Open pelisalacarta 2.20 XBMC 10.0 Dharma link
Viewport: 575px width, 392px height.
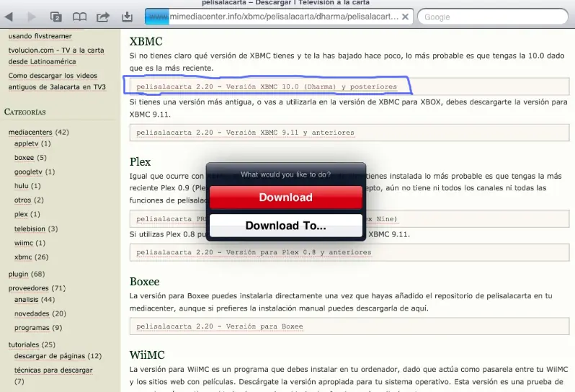(267, 87)
